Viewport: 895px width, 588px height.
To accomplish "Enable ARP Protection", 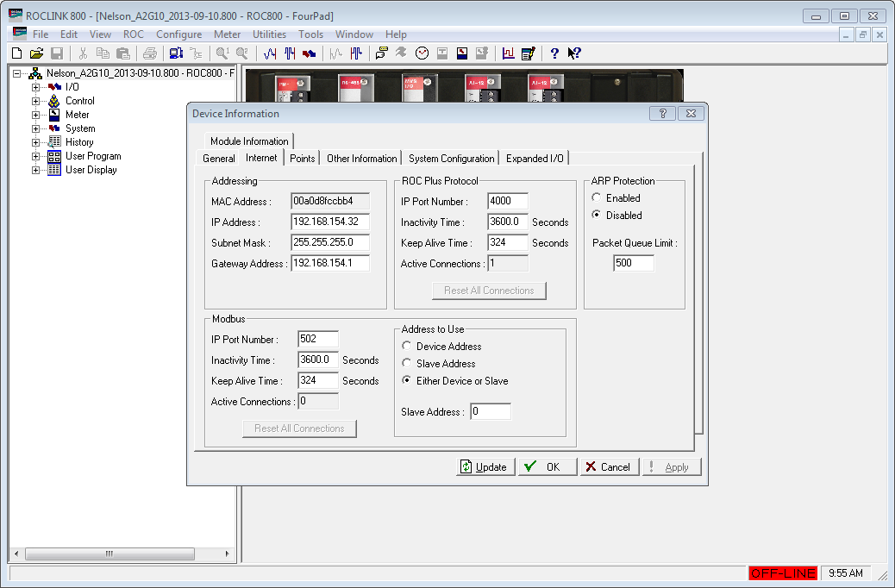I will 597,197.
